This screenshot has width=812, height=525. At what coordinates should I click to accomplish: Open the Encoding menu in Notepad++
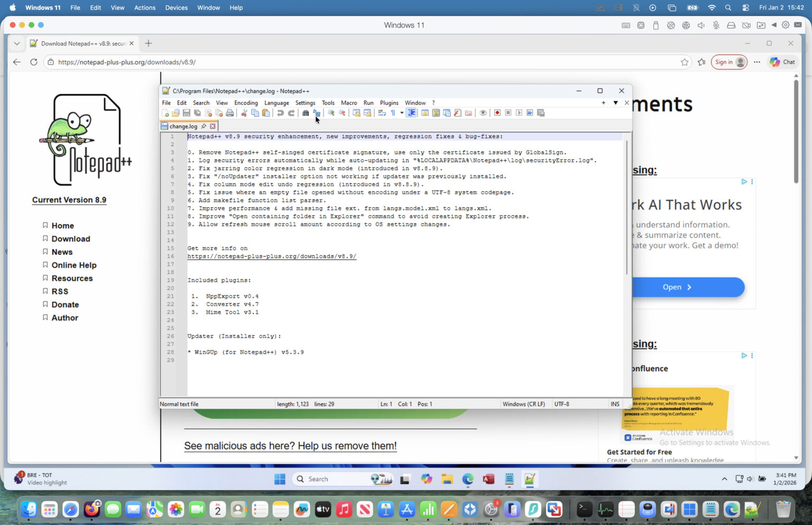tap(246, 103)
